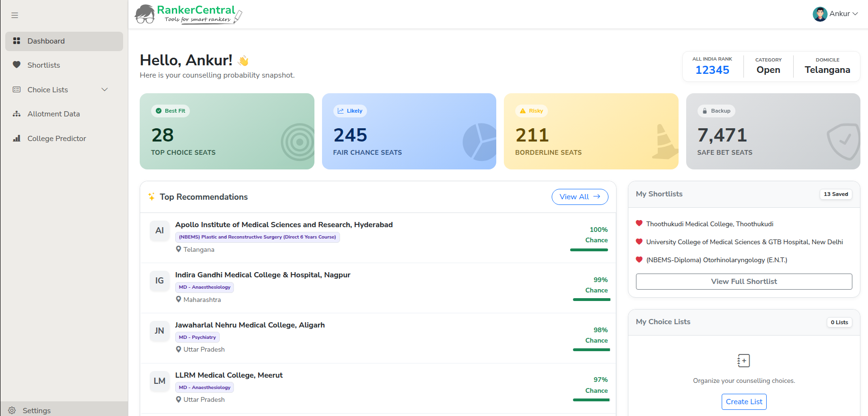This screenshot has height=416, width=868.
Task: Click the Create List button
Action: coord(744,402)
